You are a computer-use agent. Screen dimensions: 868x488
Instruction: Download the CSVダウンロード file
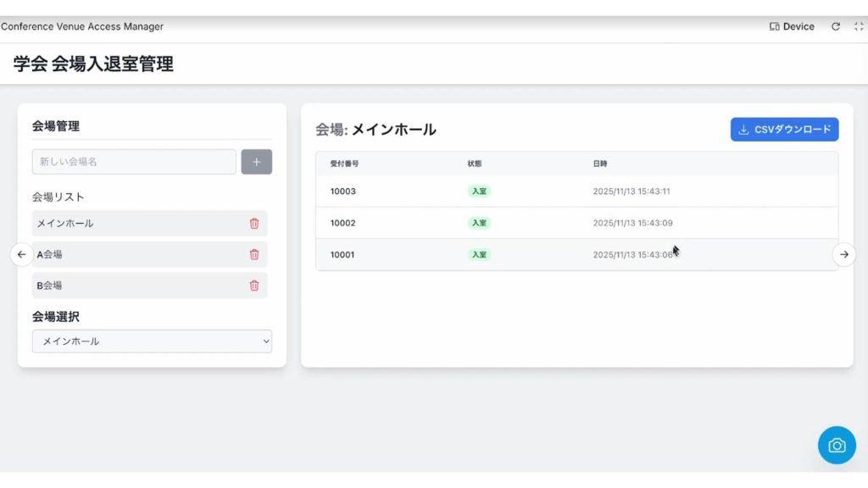tap(784, 130)
